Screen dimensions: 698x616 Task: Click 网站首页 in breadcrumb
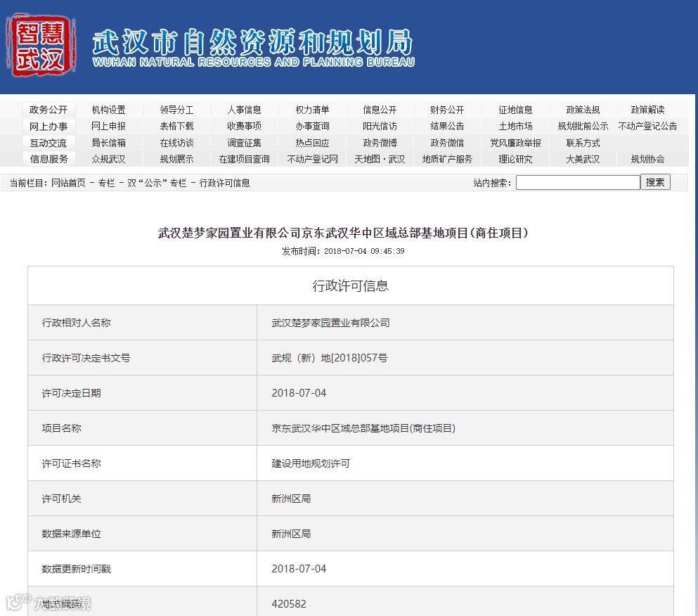[x=68, y=183]
